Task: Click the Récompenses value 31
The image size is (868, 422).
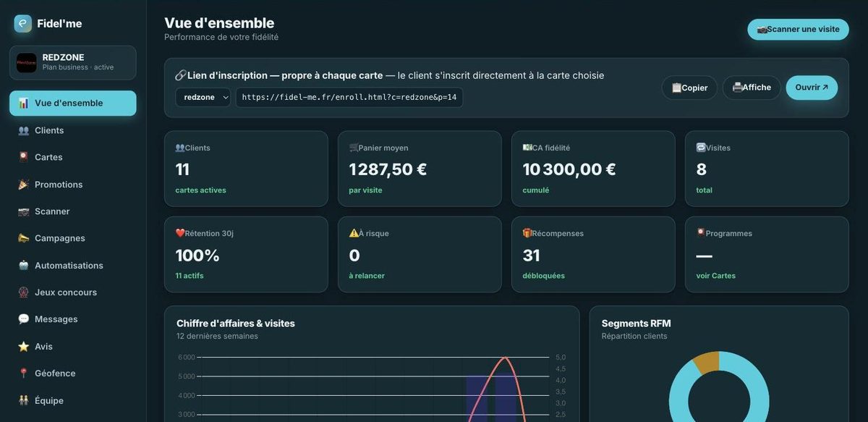Action: pos(532,256)
